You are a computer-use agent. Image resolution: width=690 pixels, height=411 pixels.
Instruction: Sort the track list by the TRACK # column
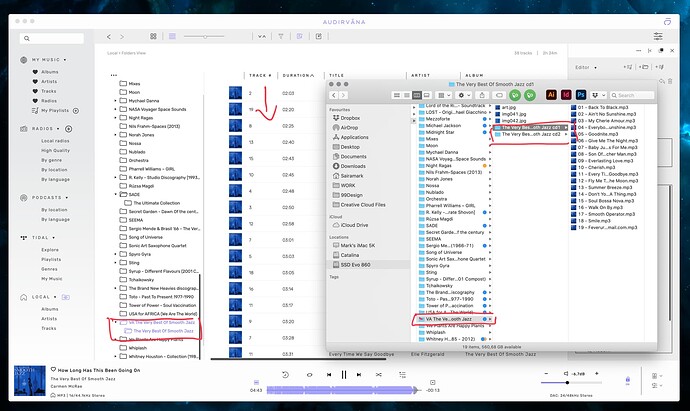261,76
